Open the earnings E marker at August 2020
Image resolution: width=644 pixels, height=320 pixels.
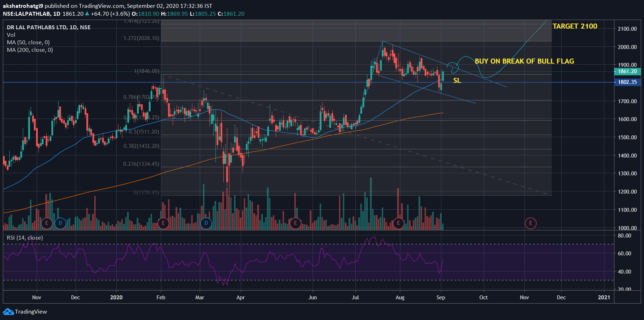point(398,223)
